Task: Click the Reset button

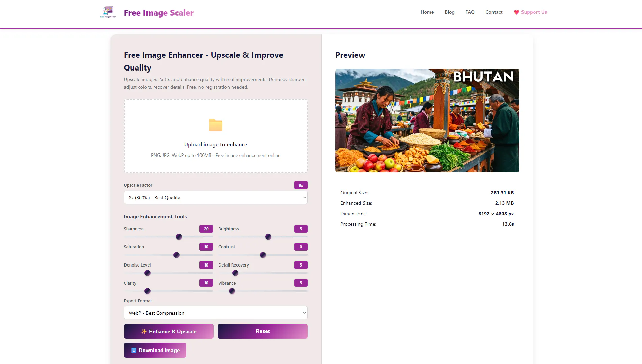Action: [263, 331]
